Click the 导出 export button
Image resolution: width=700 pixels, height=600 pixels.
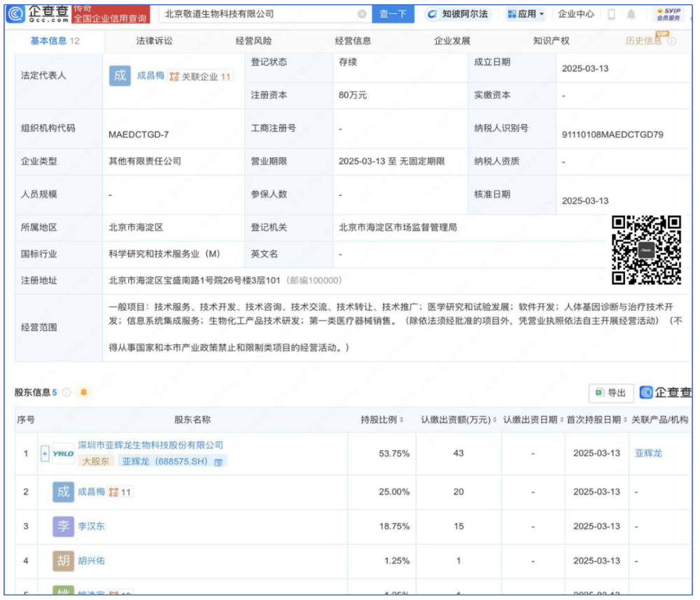pos(611,393)
